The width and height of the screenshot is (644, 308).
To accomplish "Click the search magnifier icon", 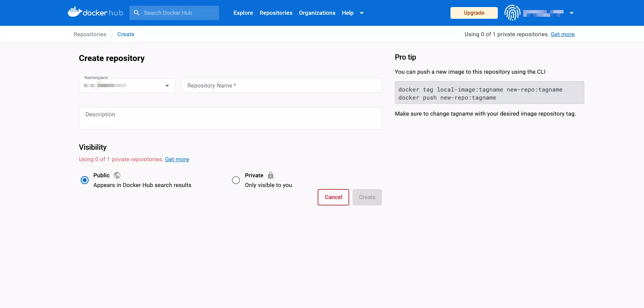I will coord(137,13).
